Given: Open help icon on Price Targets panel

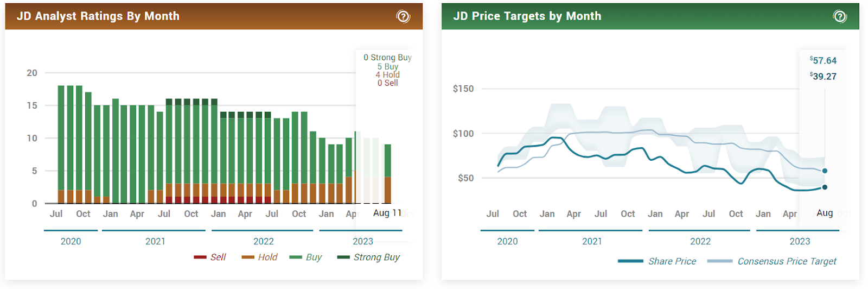Looking at the screenshot, I should click(840, 16).
